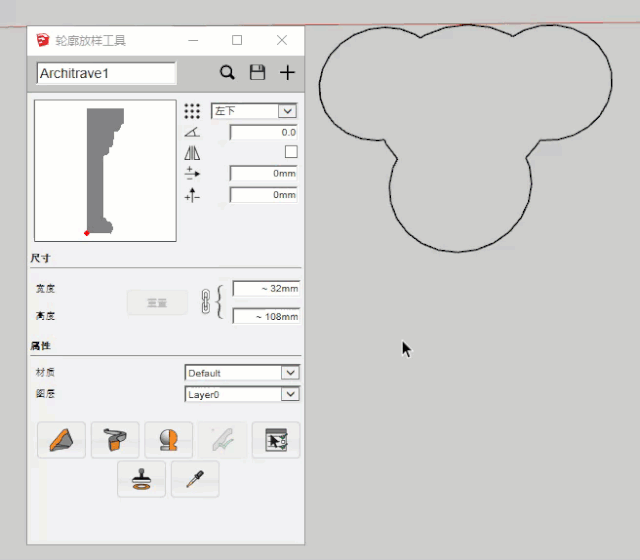
Task: Click the rotation angle 0.0 field
Action: [x=264, y=132]
